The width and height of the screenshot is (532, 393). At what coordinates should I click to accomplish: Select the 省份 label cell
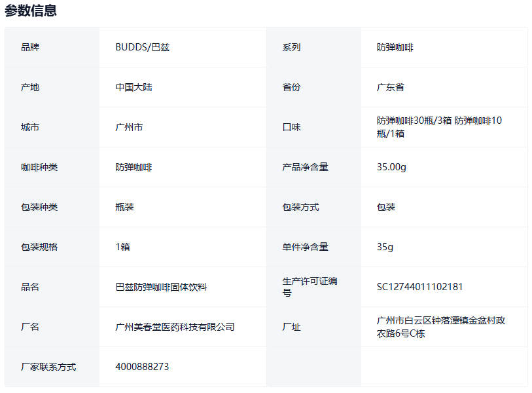pyautogui.click(x=313, y=87)
